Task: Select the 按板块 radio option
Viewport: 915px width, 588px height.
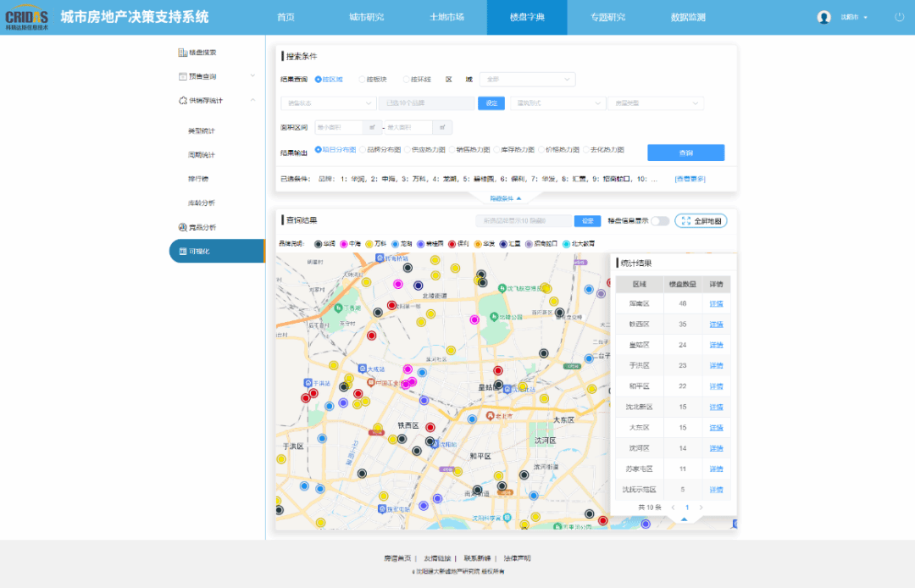Action: pyautogui.click(x=362, y=80)
